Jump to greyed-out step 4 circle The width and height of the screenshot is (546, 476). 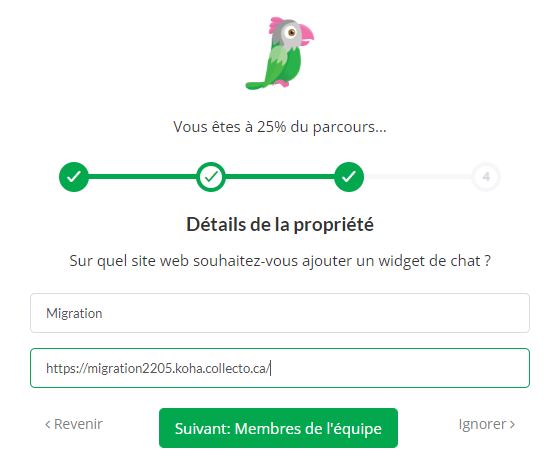[486, 177]
